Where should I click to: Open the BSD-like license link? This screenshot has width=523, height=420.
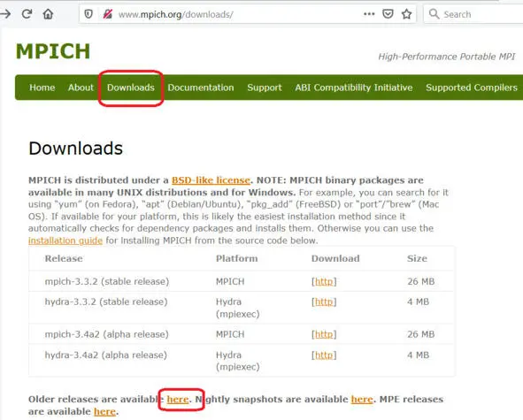click(x=211, y=180)
